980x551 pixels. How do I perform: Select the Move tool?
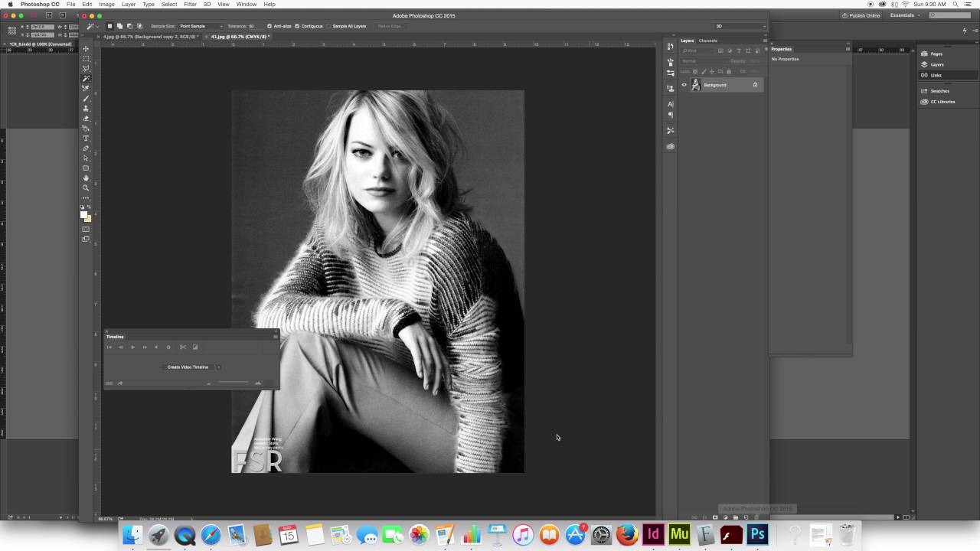pyautogui.click(x=86, y=49)
